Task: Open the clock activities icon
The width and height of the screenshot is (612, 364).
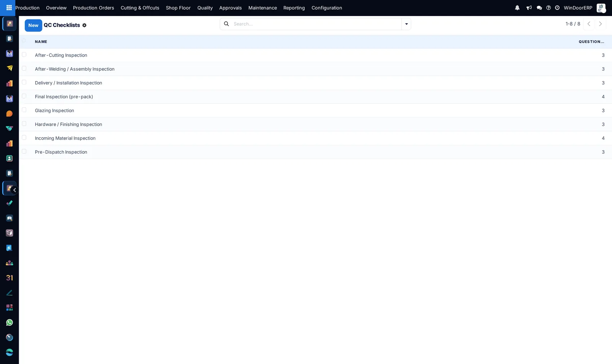Action: click(x=557, y=8)
